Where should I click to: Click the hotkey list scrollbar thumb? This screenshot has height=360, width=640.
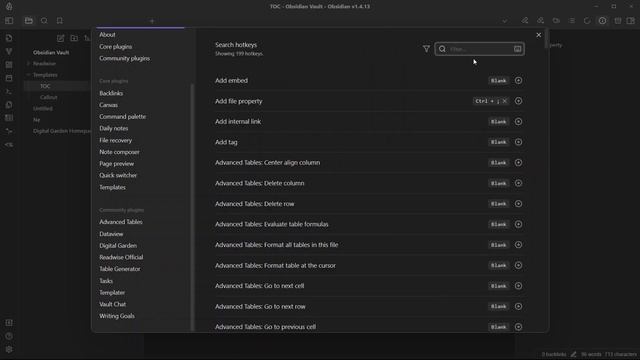546,39
